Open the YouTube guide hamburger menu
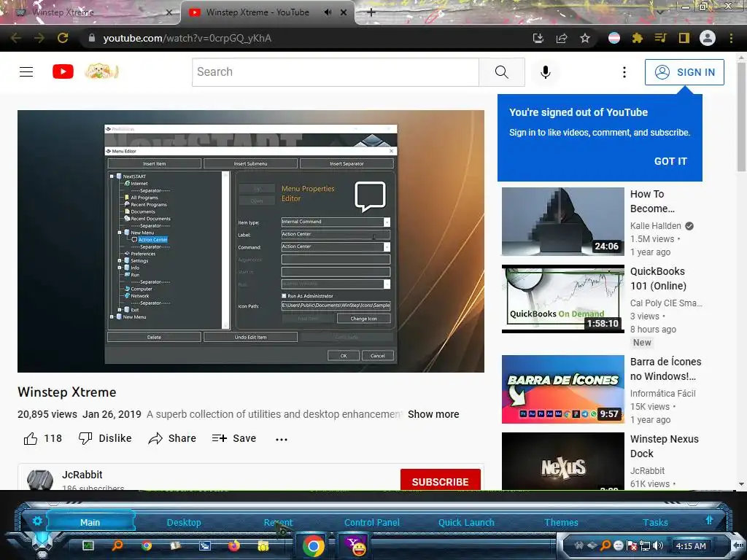 click(x=26, y=72)
